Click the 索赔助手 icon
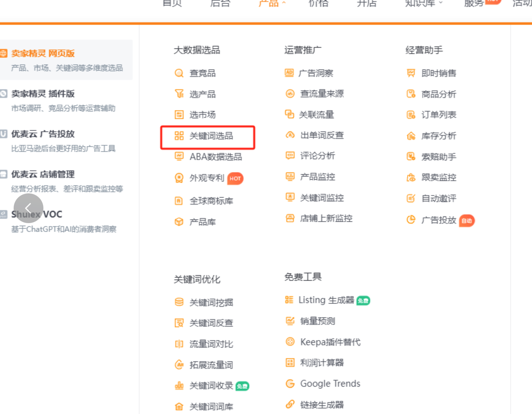Viewport: 532px width, 414px height. tap(411, 157)
